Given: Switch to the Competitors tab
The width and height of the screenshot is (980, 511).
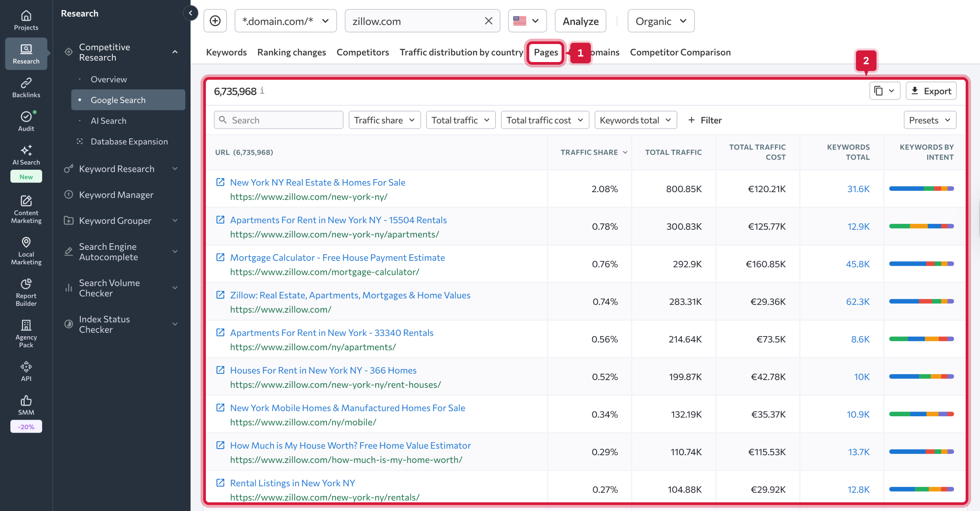Looking at the screenshot, I should [363, 52].
